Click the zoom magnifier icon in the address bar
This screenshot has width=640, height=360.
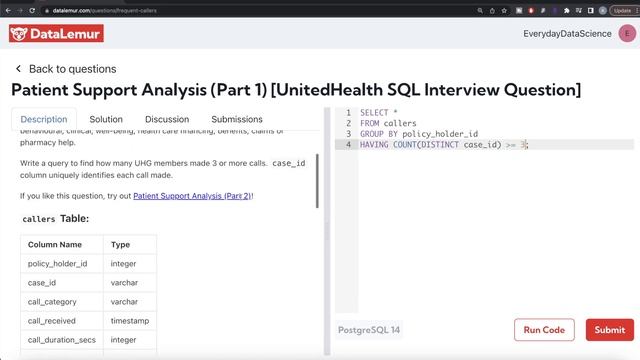point(480,11)
